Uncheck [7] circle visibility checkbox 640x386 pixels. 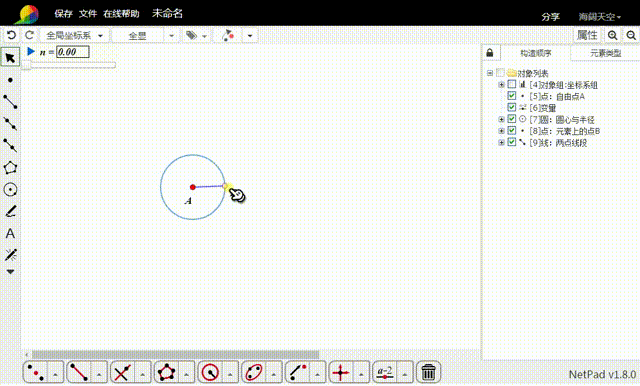512,119
